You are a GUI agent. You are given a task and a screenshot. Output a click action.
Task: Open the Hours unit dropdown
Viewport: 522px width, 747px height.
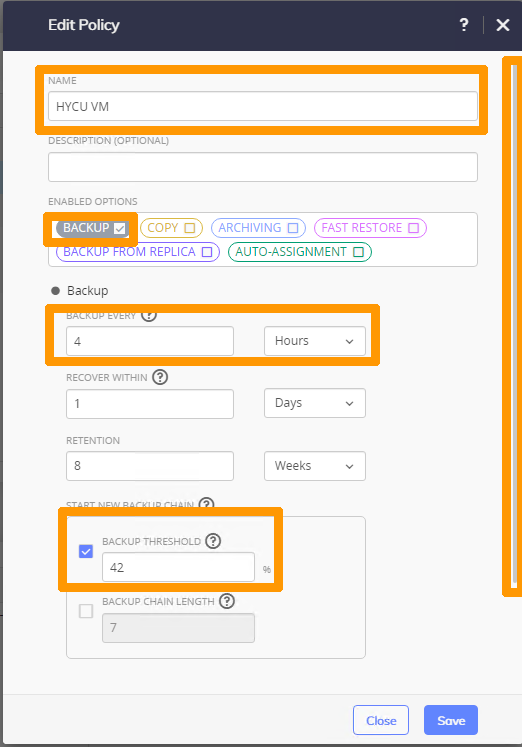tap(315, 341)
